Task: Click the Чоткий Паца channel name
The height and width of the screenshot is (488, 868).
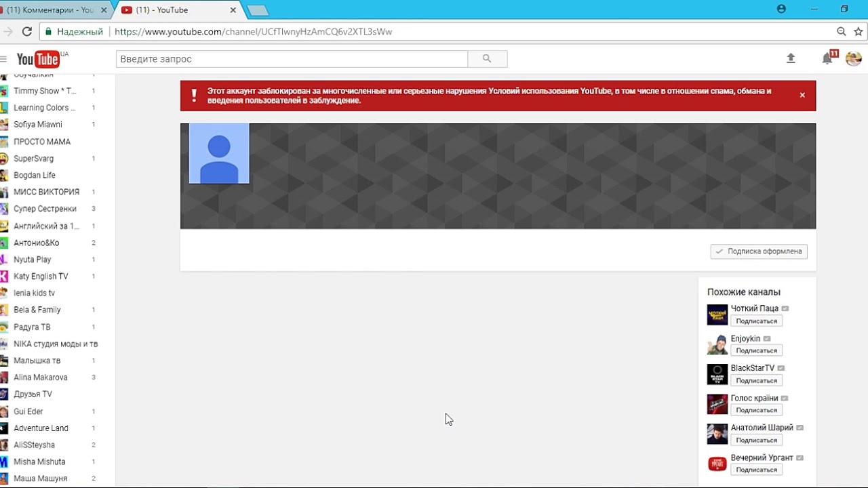Action: click(755, 308)
